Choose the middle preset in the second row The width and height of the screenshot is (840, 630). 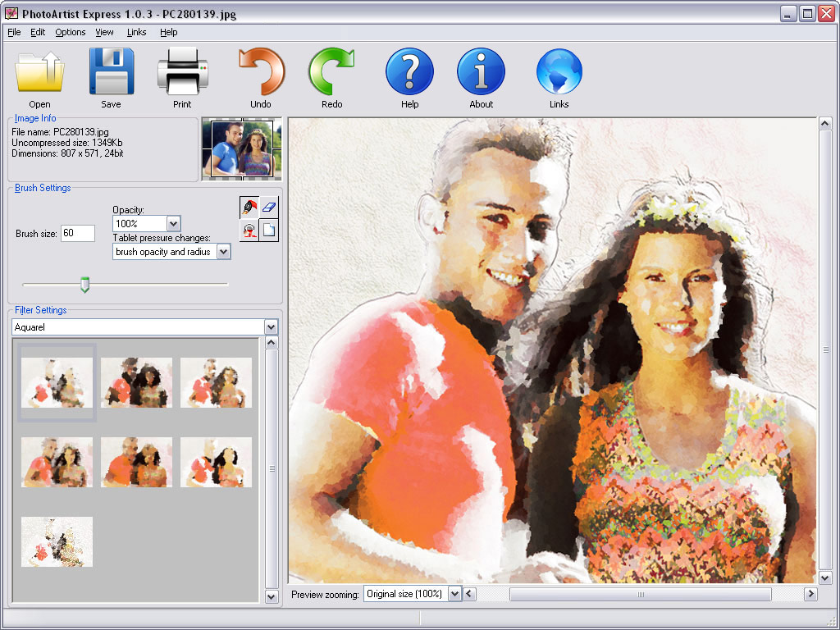137,463
